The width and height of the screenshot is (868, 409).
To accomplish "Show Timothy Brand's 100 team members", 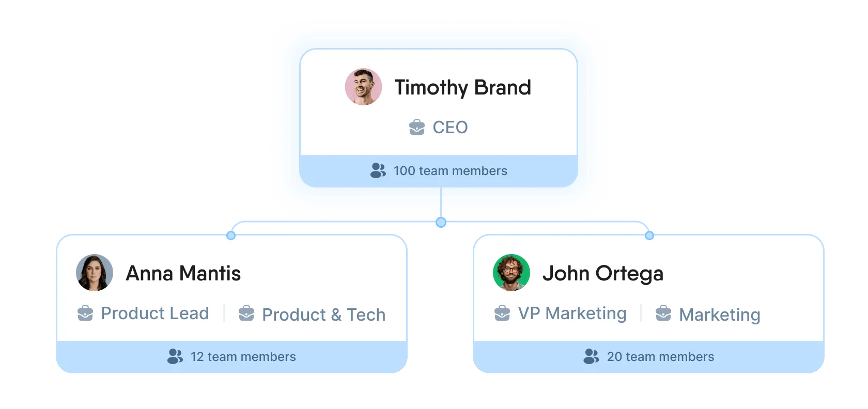I will coord(450,171).
